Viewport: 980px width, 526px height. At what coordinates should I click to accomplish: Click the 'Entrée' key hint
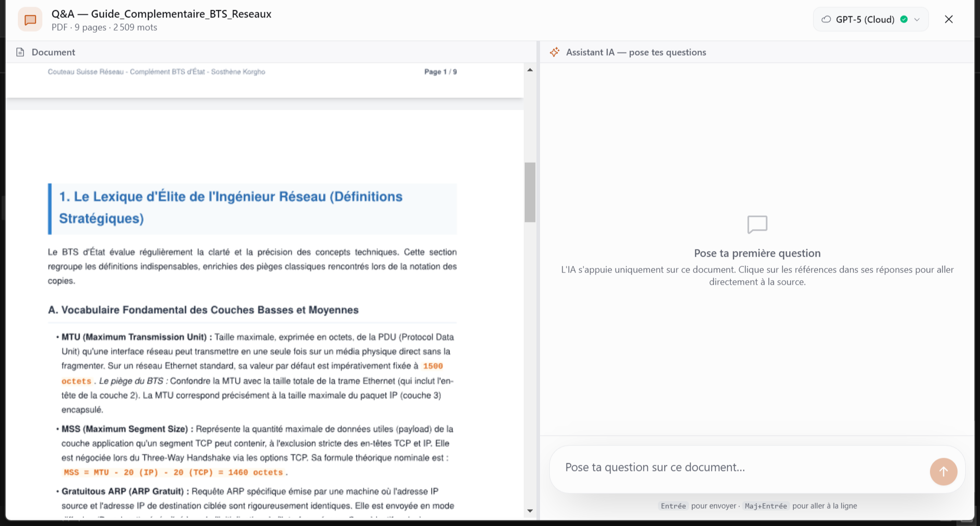coord(673,506)
